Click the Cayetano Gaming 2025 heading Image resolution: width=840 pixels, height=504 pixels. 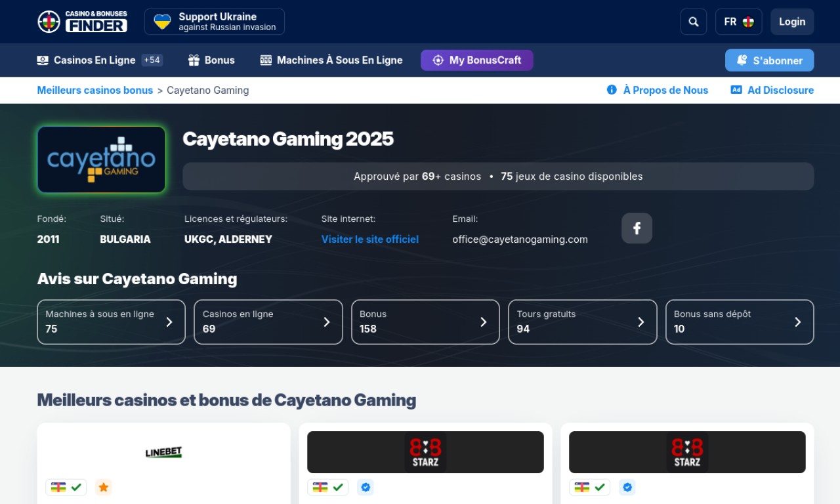click(288, 139)
